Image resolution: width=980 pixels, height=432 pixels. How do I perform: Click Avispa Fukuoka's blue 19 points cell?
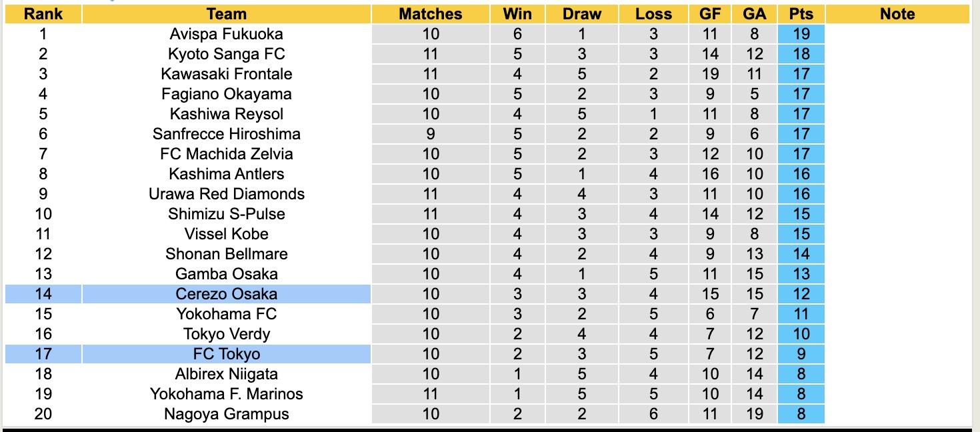pyautogui.click(x=801, y=34)
